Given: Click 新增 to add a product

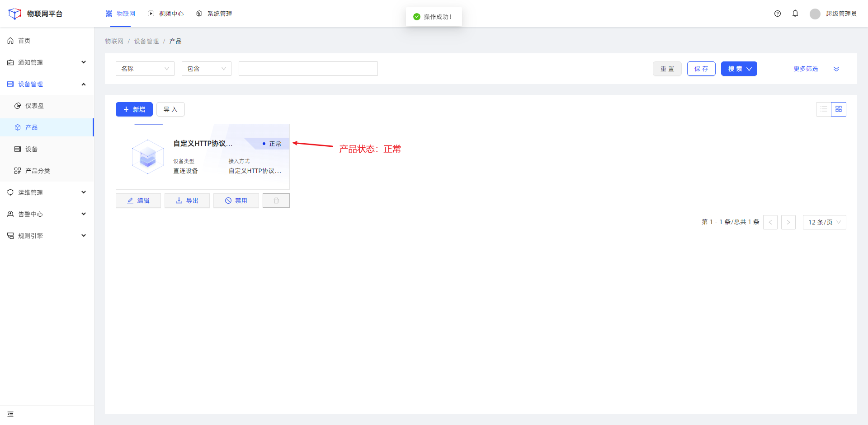Looking at the screenshot, I should [x=134, y=109].
